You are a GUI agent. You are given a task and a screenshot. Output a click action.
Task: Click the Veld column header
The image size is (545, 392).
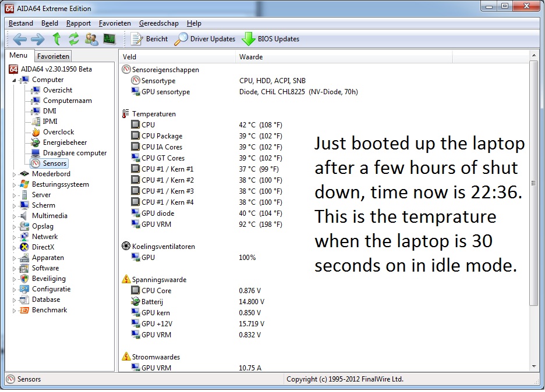pyautogui.click(x=178, y=57)
